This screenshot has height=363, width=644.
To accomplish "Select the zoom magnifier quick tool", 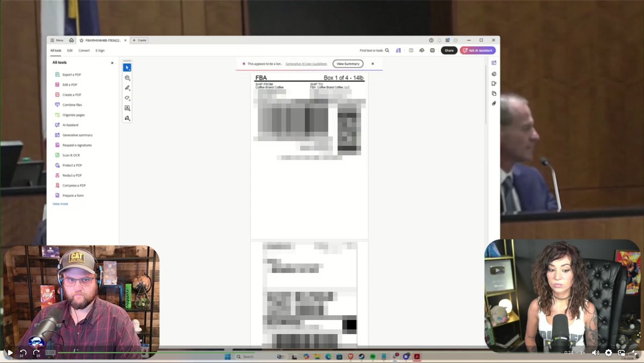I will [127, 78].
